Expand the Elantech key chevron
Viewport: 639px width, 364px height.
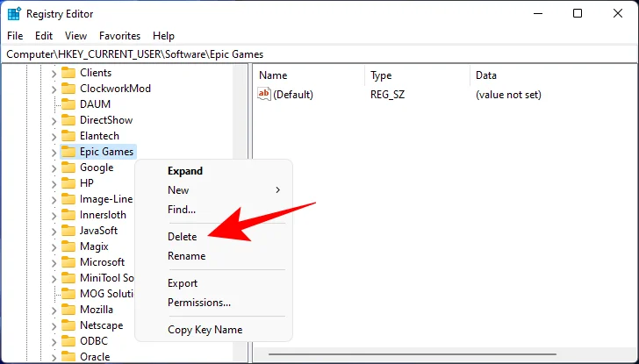tap(54, 136)
